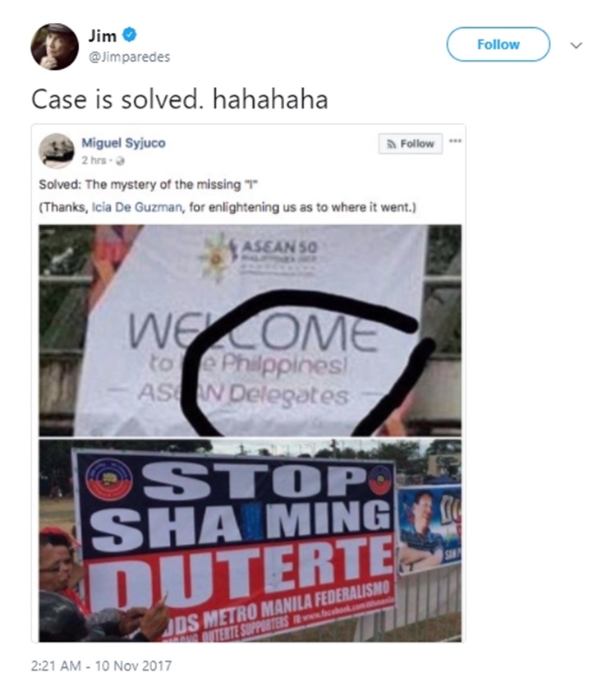
Task: Open the Icia De Guzman tagged link
Action: (x=136, y=207)
